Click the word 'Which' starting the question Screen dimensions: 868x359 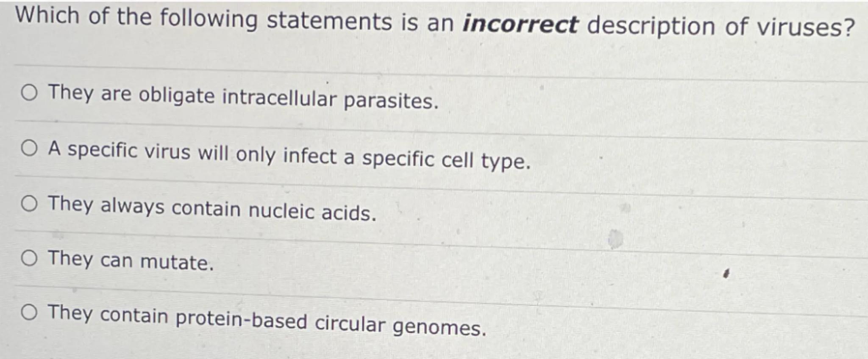click(x=47, y=16)
